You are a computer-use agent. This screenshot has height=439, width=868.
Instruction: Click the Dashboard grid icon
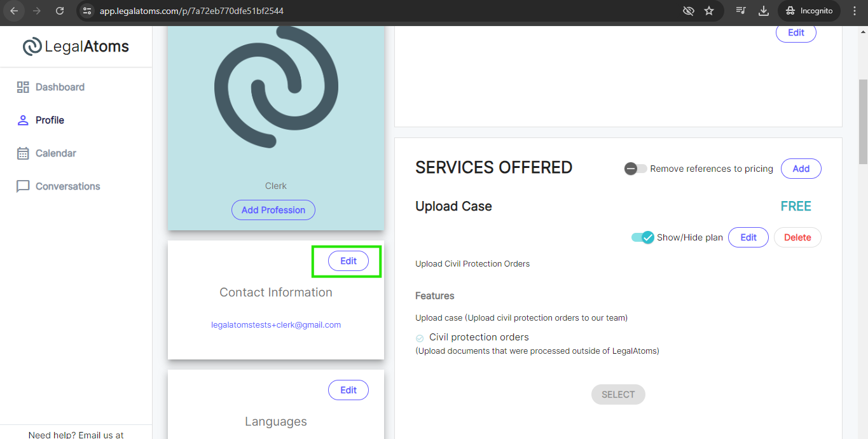pos(23,87)
